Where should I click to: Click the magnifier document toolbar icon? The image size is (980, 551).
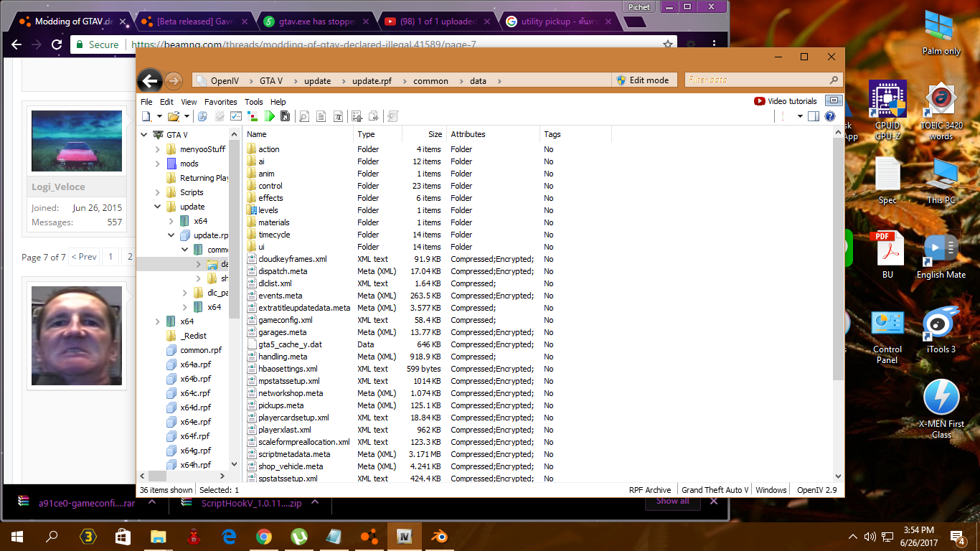pos(304,116)
